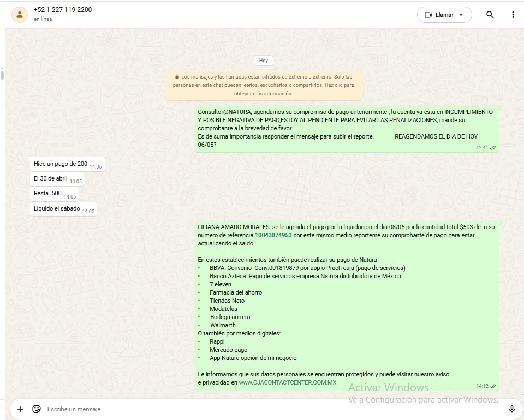The image size is (524, 420).
Task: Click the 14:12 message read ticks
Action: 493,386
